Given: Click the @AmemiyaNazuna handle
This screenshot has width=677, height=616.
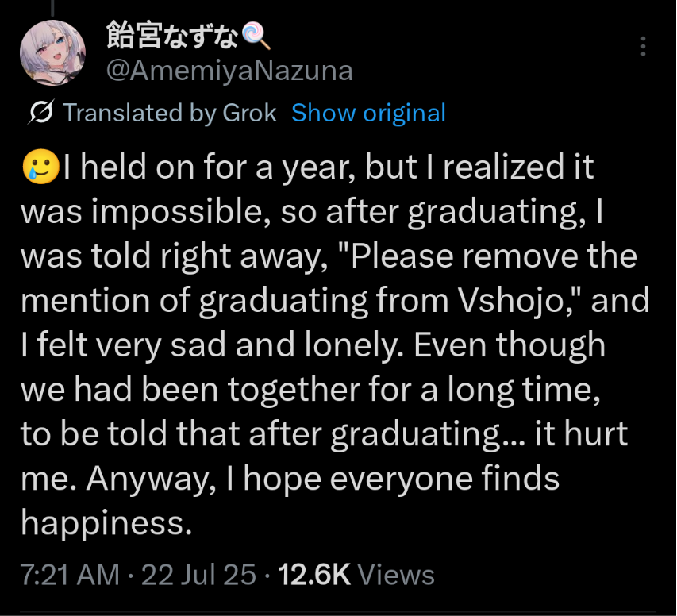Looking at the screenshot, I should point(229,71).
